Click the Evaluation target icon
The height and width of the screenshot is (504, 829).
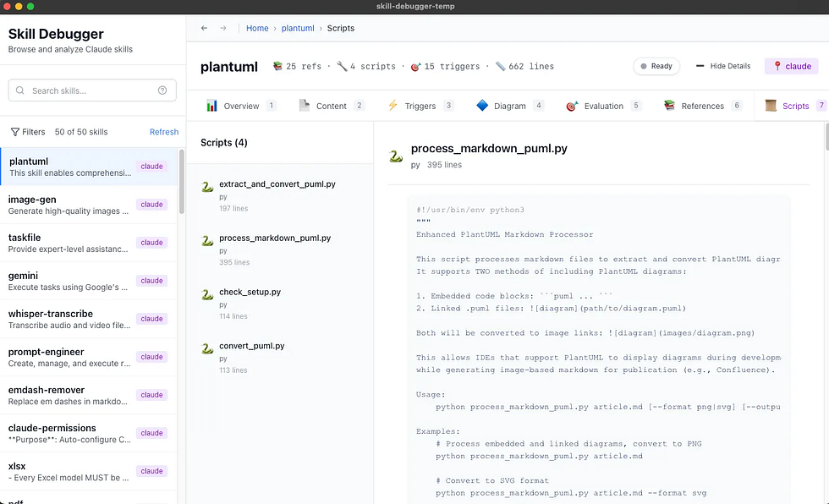point(572,106)
